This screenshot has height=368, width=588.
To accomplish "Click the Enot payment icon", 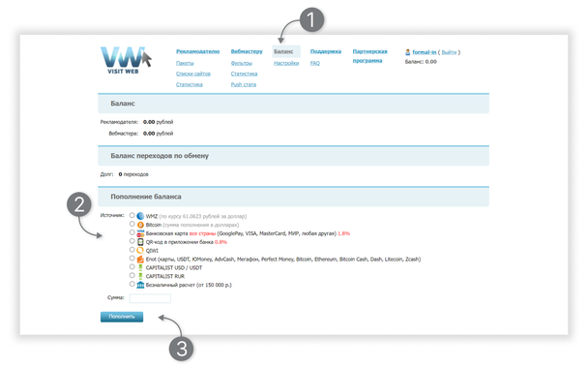I will pyautogui.click(x=140, y=260).
